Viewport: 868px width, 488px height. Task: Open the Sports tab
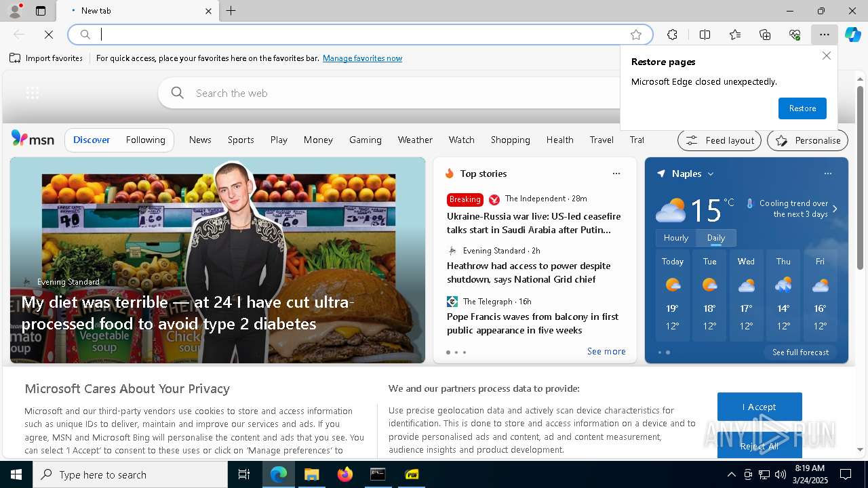241,140
